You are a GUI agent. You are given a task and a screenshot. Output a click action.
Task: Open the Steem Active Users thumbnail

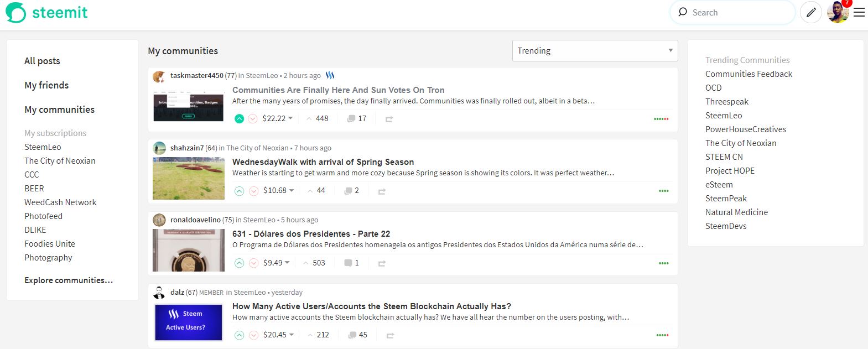(x=189, y=322)
